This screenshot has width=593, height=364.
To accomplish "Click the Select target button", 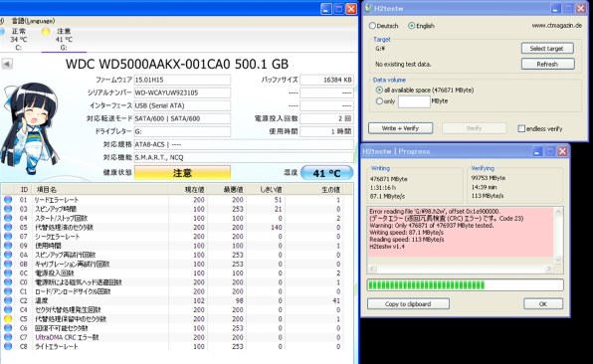I will [x=547, y=49].
